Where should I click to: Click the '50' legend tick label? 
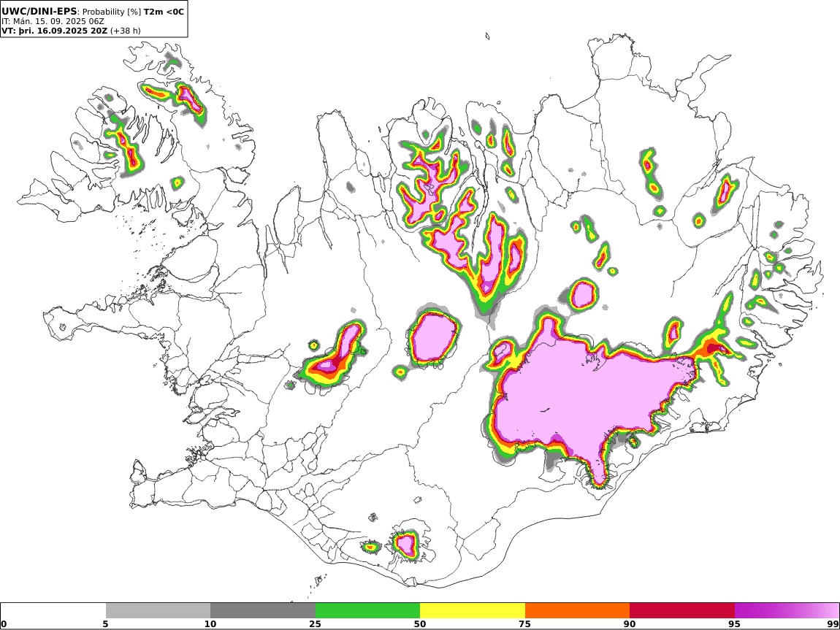point(420,624)
